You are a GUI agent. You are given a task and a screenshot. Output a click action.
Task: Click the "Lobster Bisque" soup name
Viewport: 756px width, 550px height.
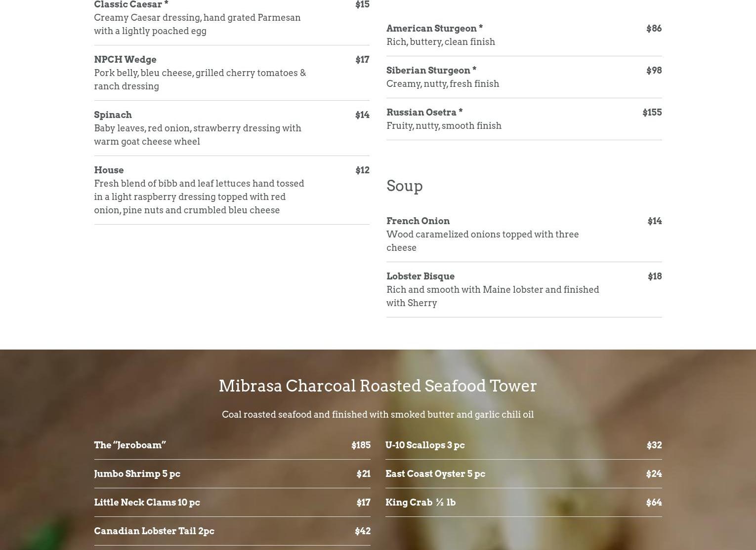(420, 276)
